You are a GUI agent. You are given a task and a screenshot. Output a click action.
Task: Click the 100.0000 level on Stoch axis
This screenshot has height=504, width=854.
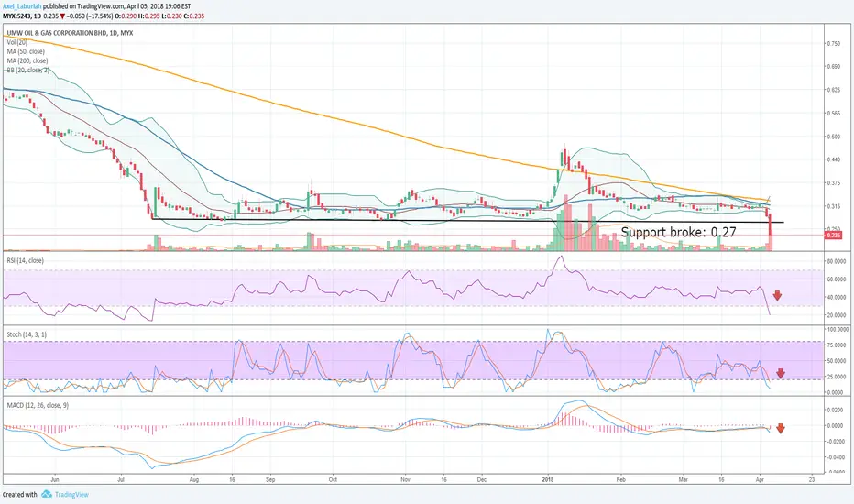point(838,330)
